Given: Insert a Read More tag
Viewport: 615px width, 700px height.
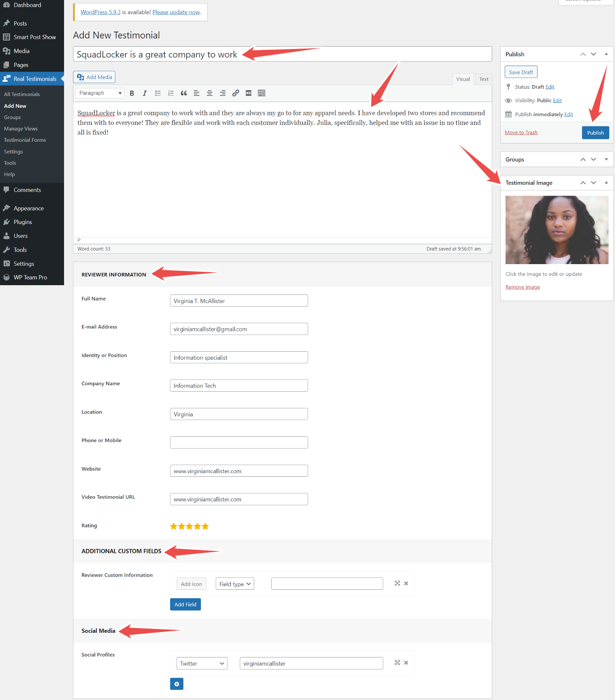Looking at the screenshot, I should tap(249, 93).
